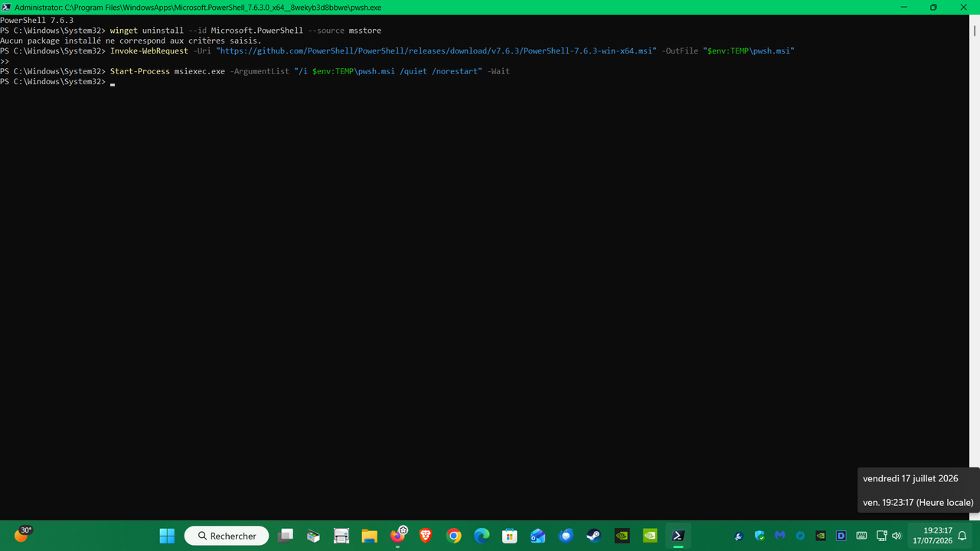Click the PowerShell title bar icon

6,7
